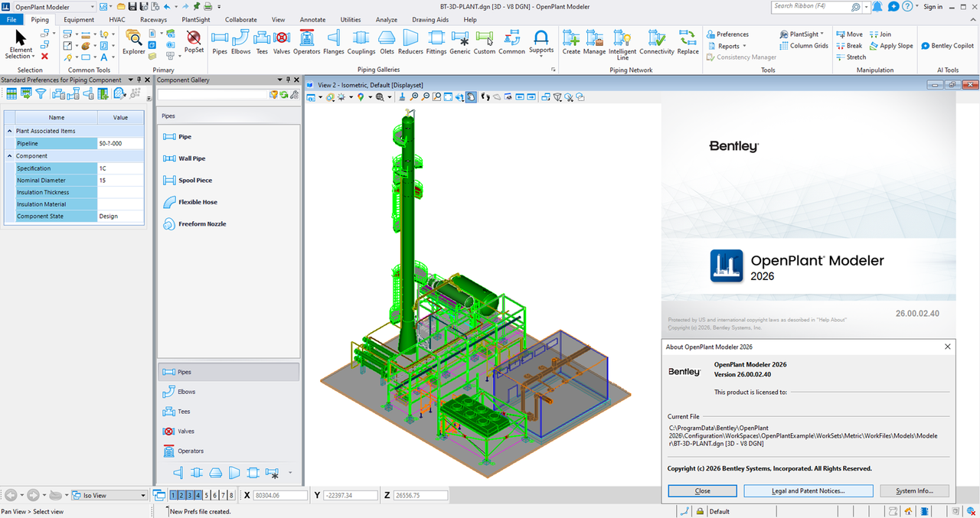Collapse the Plant Associated Items section
This screenshot has height=518, width=980.
coord(8,131)
